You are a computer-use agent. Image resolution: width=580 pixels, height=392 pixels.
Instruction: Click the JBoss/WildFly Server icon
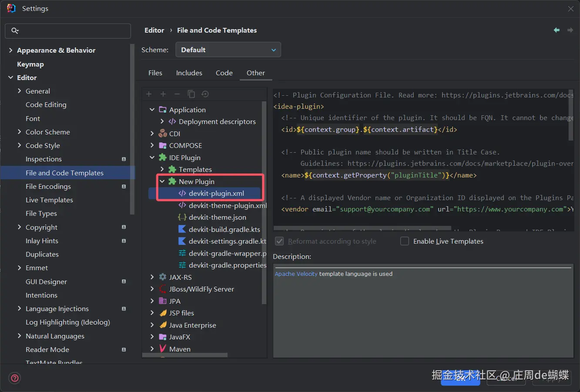tap(163, 289)
